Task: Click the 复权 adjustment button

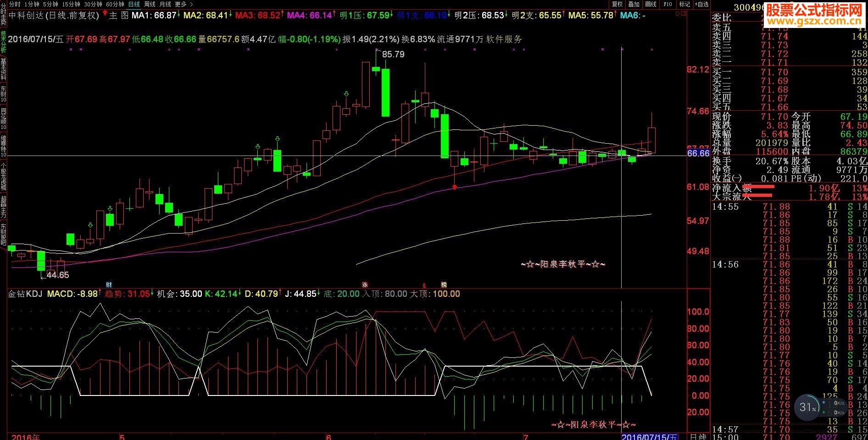Action: coord(618,4)
